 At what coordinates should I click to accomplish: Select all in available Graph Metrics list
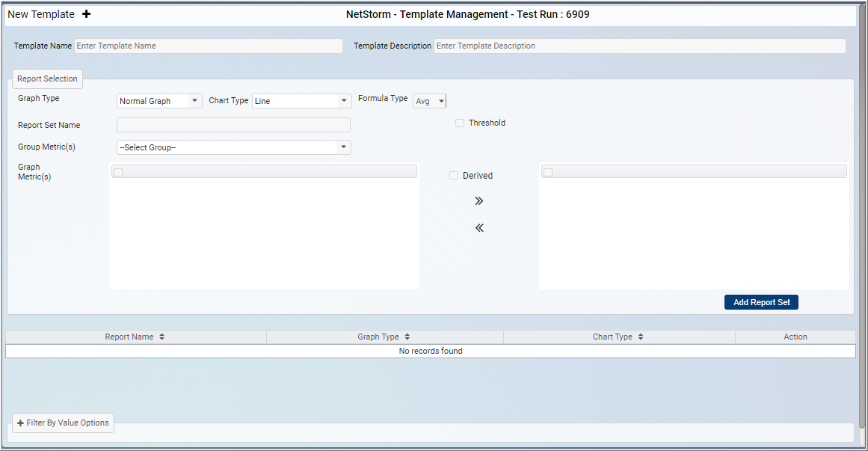[x=118, y=172]
